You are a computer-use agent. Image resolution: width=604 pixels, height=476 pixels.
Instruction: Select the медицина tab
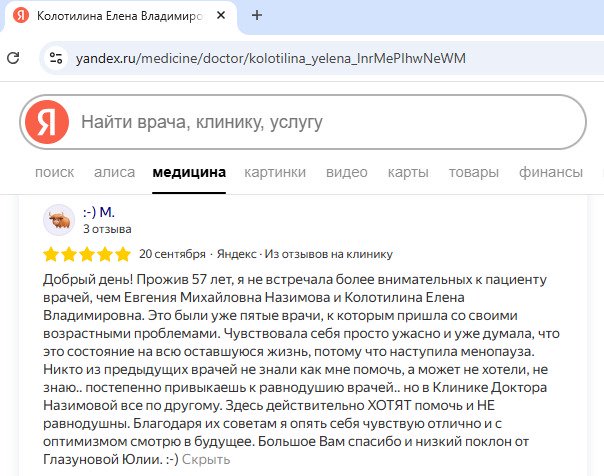click(189, 172)
